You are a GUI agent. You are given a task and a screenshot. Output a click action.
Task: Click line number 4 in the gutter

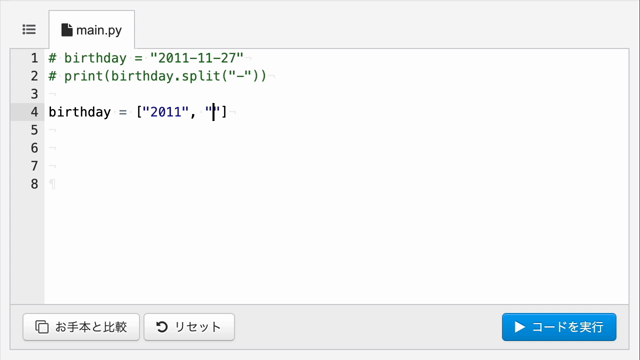pyautogui.click(x=34, y=112)
